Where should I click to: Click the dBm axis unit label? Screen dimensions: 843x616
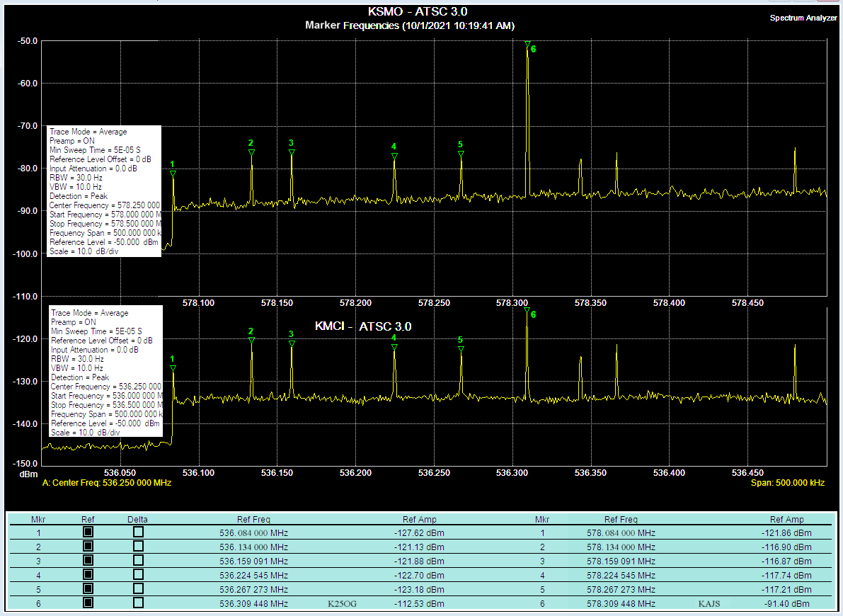point(28,474)
